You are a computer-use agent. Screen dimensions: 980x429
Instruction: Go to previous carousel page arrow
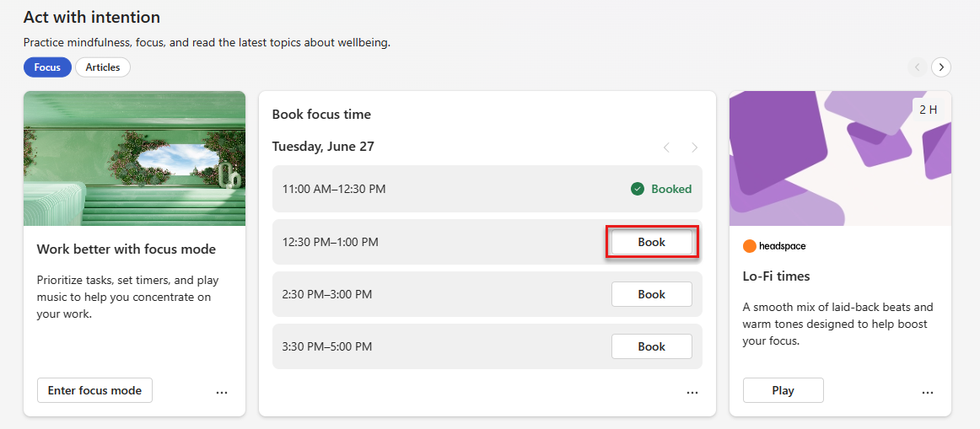coord(917,67)
